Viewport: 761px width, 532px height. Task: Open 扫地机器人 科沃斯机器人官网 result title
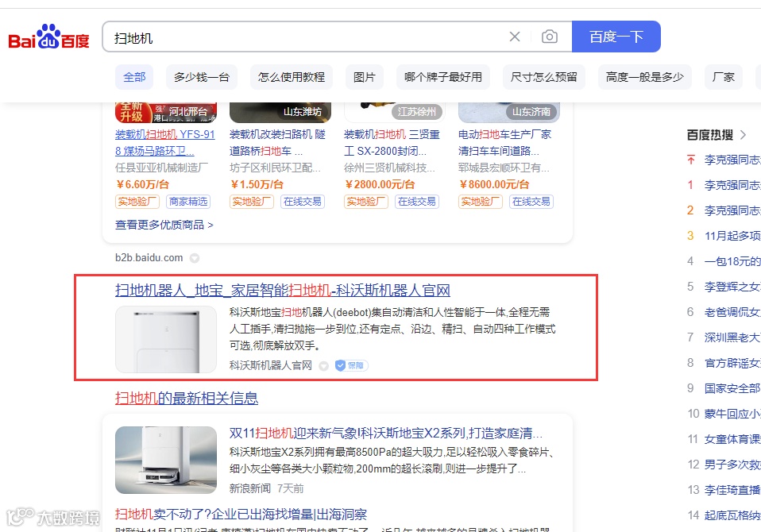click(x=283, y=291)
